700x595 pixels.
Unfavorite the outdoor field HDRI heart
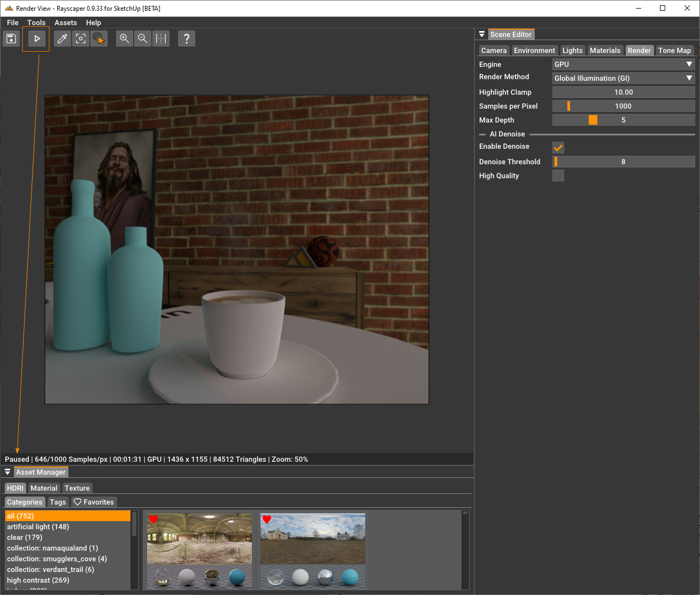pyautogui.click(x=267, y=520)
